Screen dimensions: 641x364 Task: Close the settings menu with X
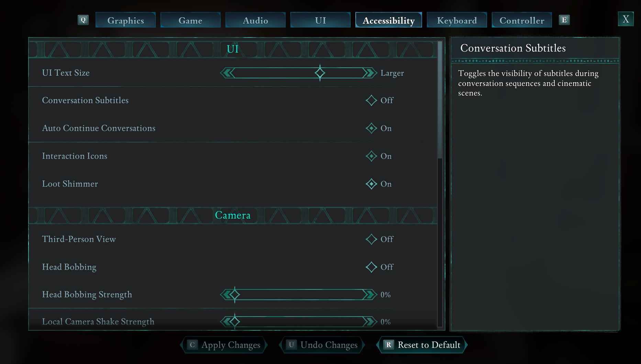(626, 19)
